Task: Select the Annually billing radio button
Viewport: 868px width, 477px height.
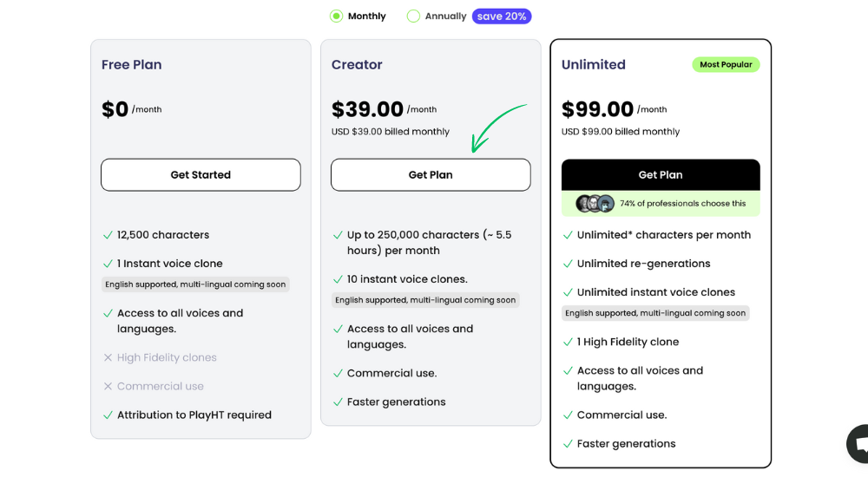Action: point(413,16)
